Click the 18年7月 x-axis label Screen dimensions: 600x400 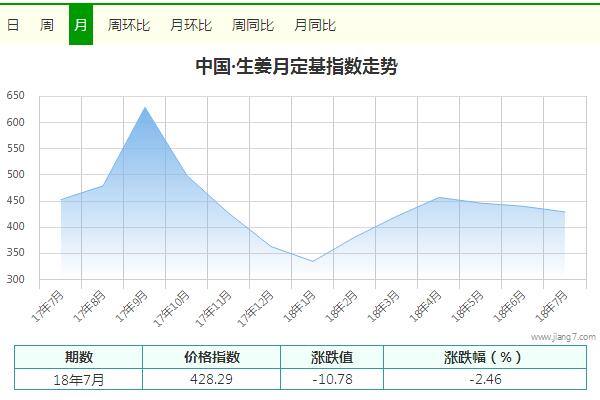[x=551, y=306]
